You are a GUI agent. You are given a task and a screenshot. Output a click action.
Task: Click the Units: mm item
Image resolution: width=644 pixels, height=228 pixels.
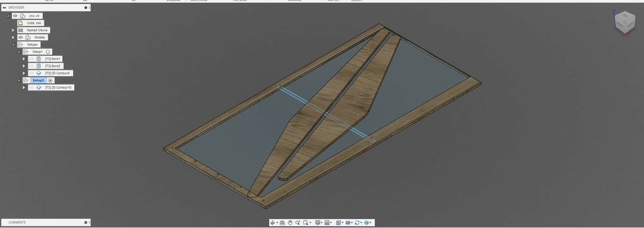pyautogui.click(x=34, y=23)
